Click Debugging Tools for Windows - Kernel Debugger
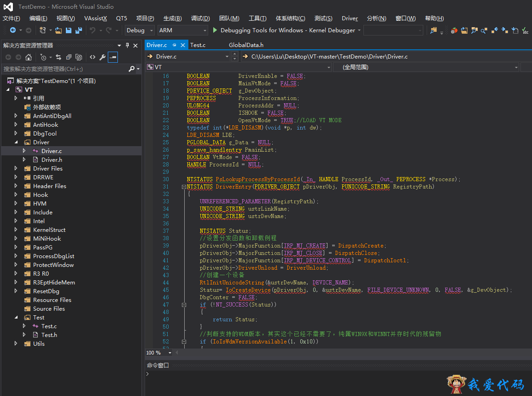This screenshot has height=396, width=532. coord(288,30)
